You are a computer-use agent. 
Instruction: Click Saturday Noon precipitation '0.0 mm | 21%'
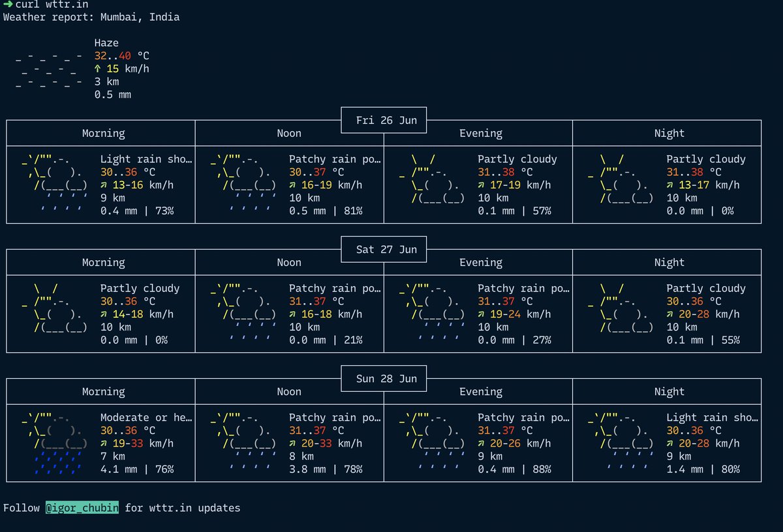click(326, 340)
